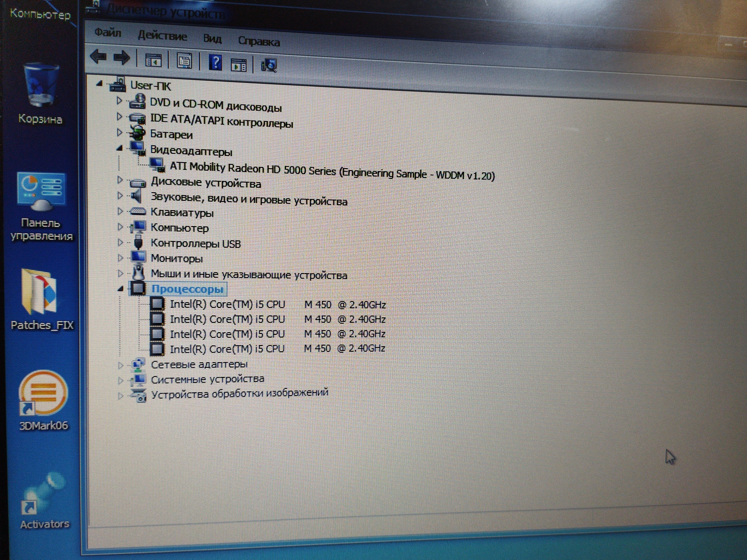
Task: Open the Файл menu
Action: [108, 33]
